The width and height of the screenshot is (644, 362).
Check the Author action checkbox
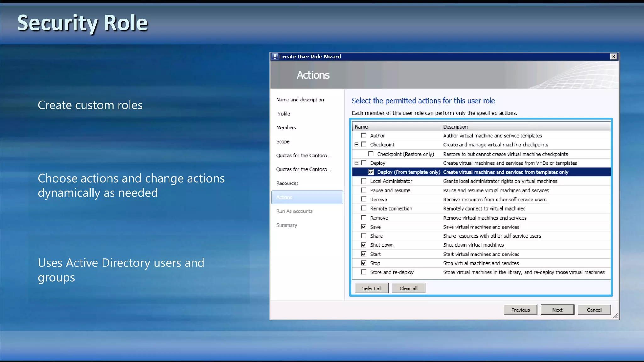[364, 135]
